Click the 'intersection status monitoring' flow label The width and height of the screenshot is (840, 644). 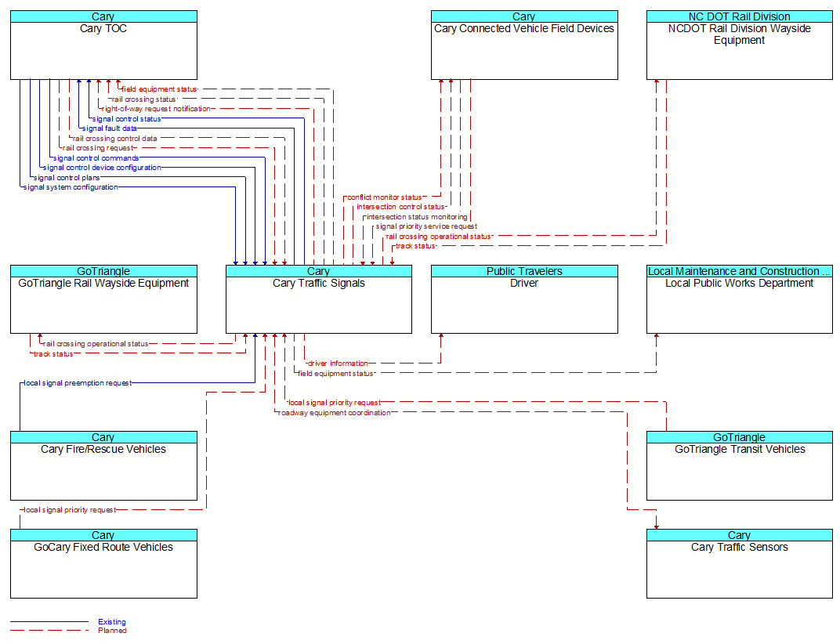[x=417, y=217]
